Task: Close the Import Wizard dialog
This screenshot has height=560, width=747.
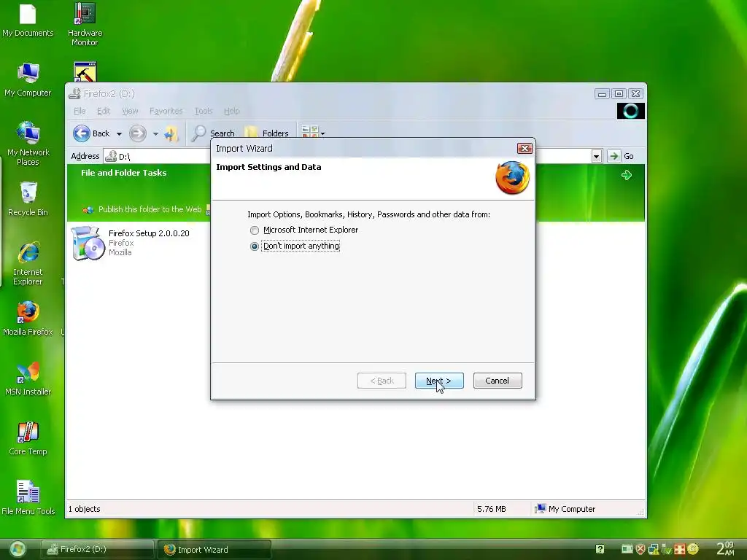Action: (x=525, y=148)
